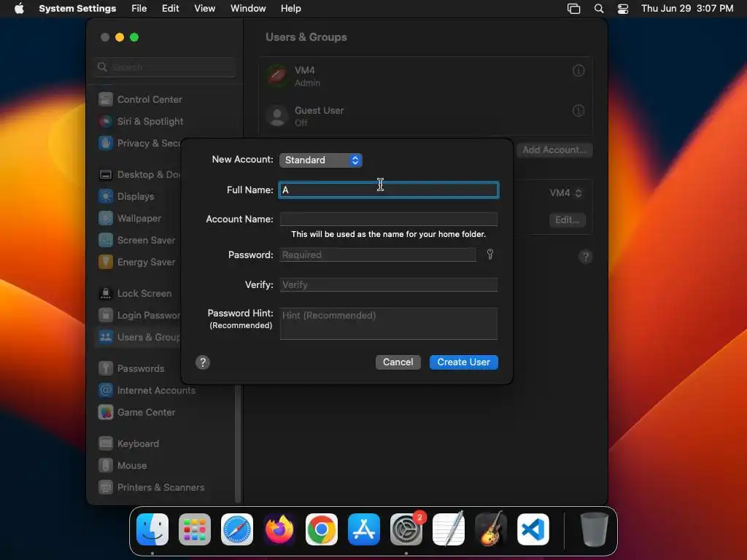The width and height of the screenshot is (747, 560).
Task: Open Wallpaper settings
Action: (x=138, y=219)
